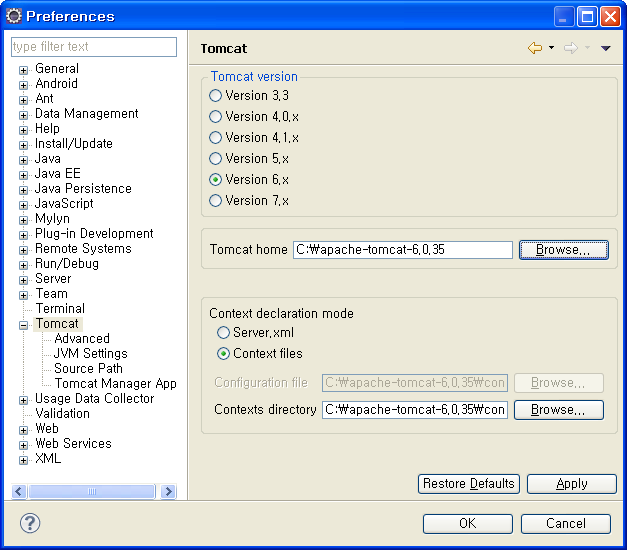Select Mylyn in the tree
The image size is (627, 550).
(x=52, y=218)
